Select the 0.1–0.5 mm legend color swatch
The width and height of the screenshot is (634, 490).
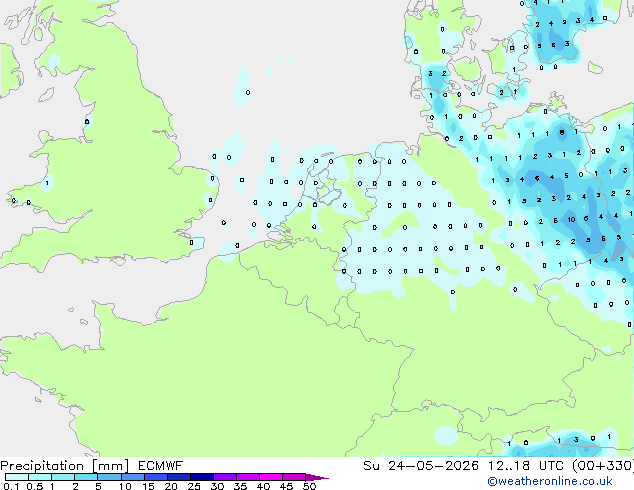tap(17, 477)
